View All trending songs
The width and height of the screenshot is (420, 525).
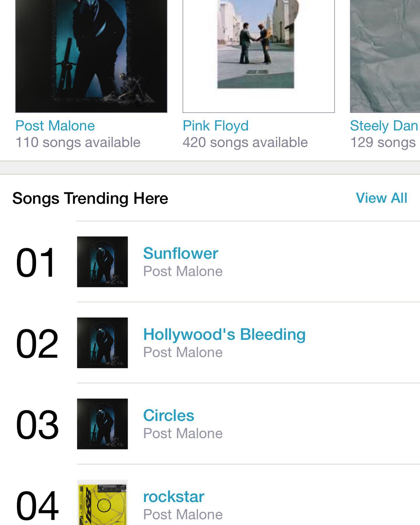pos(381,198)
